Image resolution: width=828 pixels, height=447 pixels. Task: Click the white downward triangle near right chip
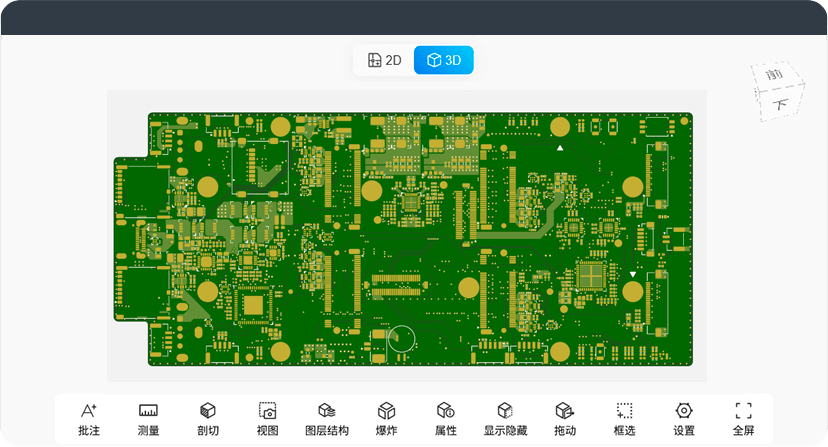pos(633,274)
